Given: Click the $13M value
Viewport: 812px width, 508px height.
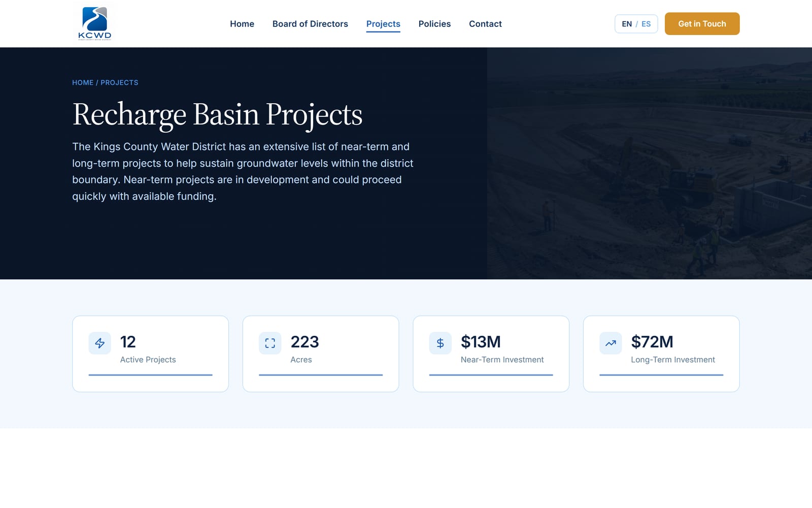Looking at the screenshot, I should coord(481,342).
